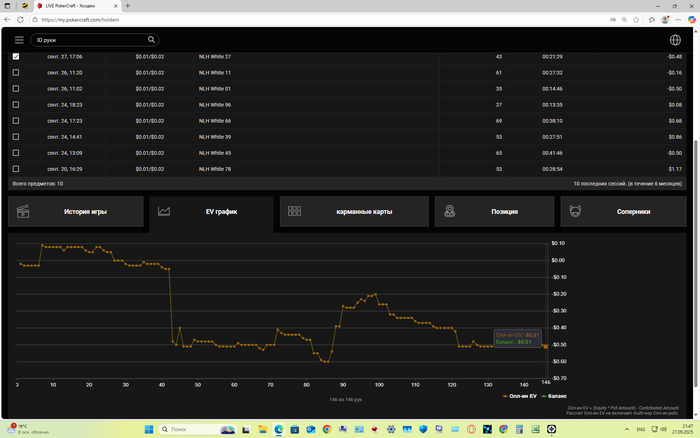Check the сент. 26, 11:02 session checkbox

(x=16, y=89)
